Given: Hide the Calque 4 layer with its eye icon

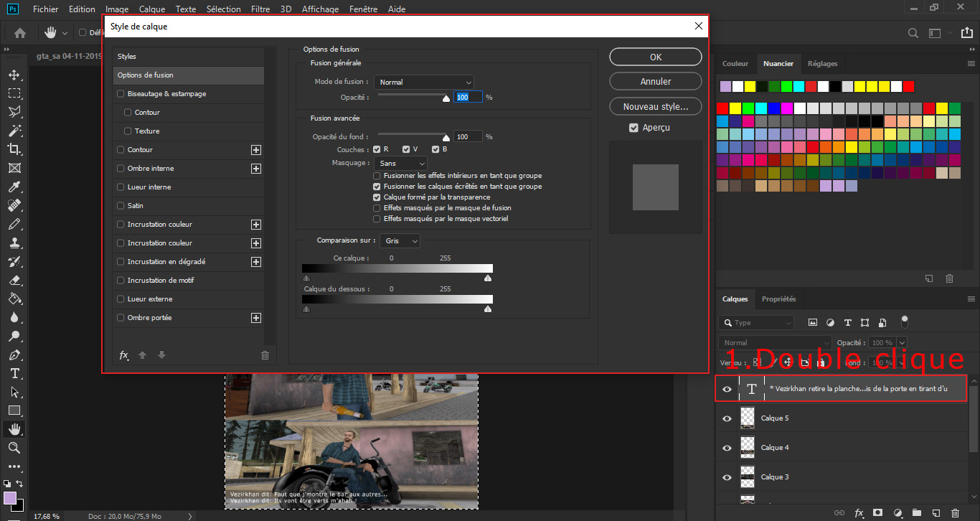Looking at the screenshot, I should (x=727, y=448).
